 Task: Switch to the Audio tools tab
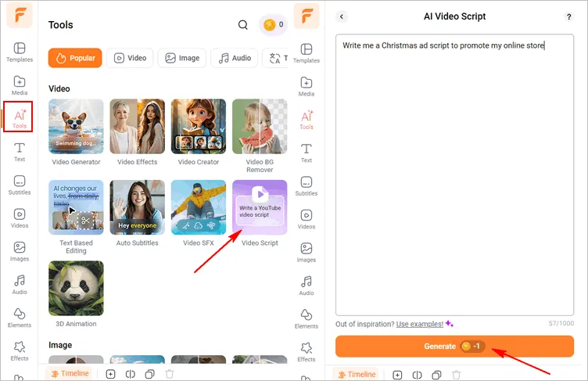[x=235, y=58]
